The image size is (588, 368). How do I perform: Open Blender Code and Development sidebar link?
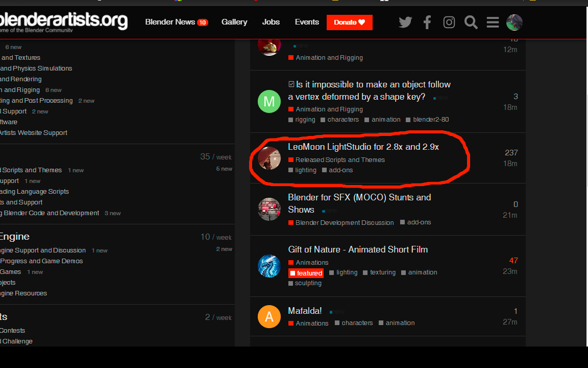tap(50, 213)
